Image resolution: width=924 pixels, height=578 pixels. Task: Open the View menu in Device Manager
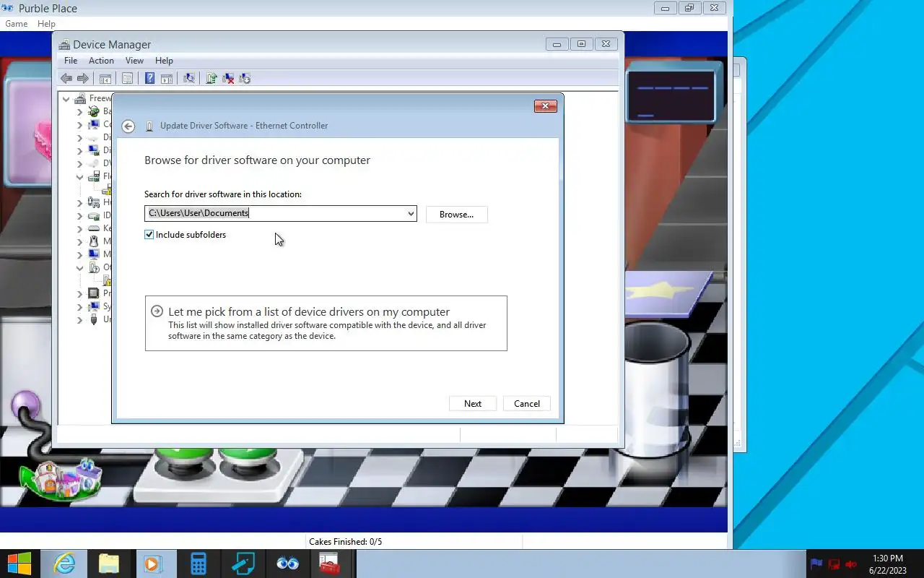(x=134, y=61)
